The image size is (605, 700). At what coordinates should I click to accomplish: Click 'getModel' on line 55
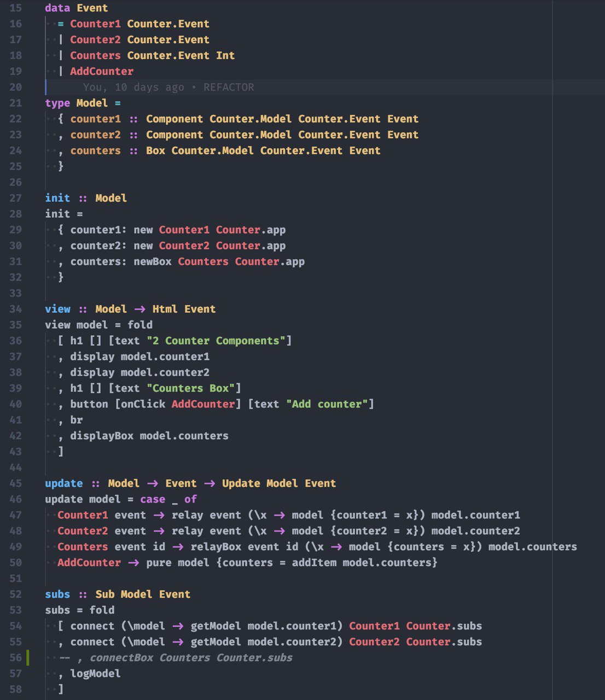click(x=216, y=643)
